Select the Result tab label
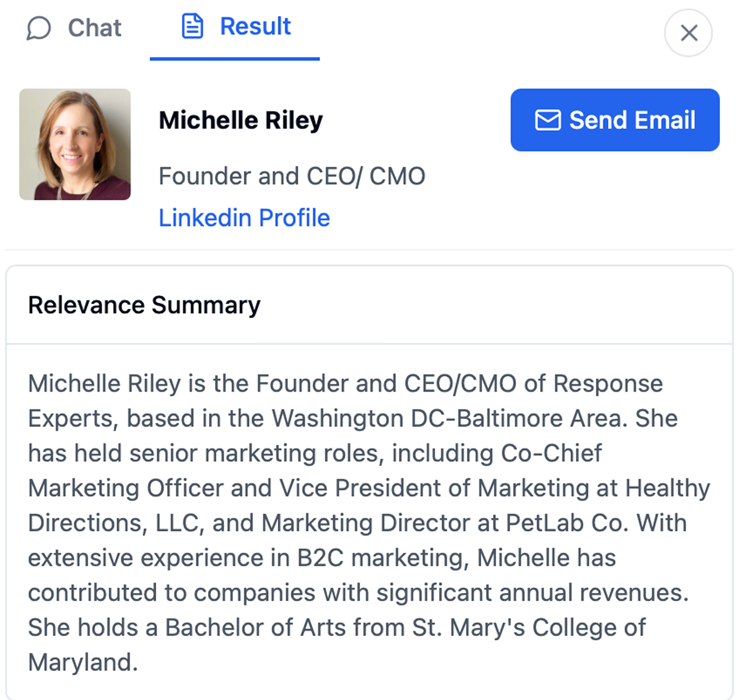Viewport: 739px width, 700px height. 255,26
